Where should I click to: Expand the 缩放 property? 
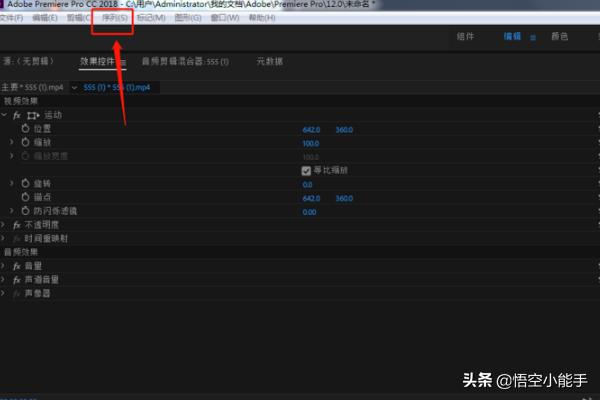pos(11,142)
